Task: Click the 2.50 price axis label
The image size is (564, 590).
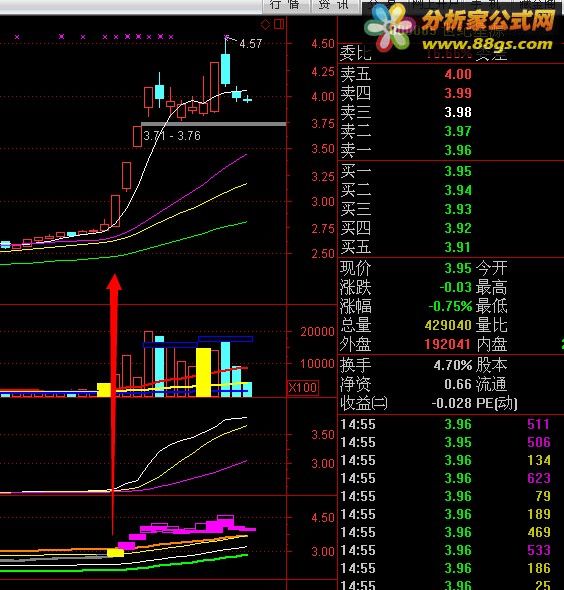Action: pos(322,253)
